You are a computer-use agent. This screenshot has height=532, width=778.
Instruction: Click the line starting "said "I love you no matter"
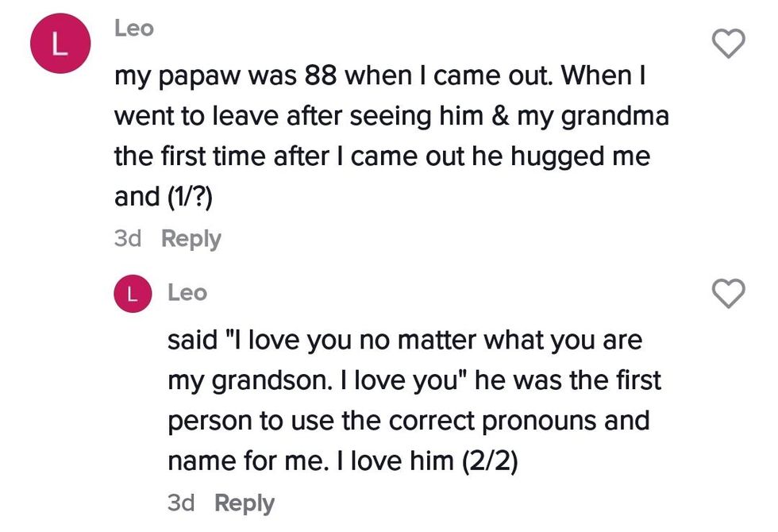pos(405,341)
